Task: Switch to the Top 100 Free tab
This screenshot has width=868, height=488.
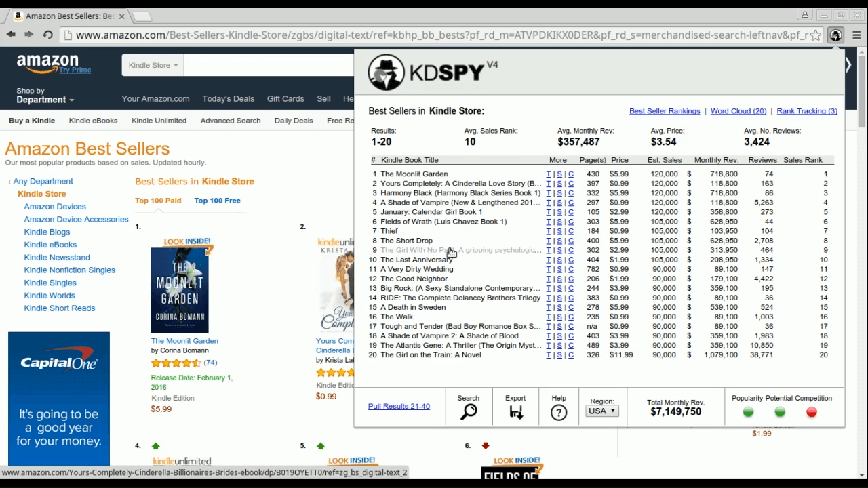Action: 217,201
